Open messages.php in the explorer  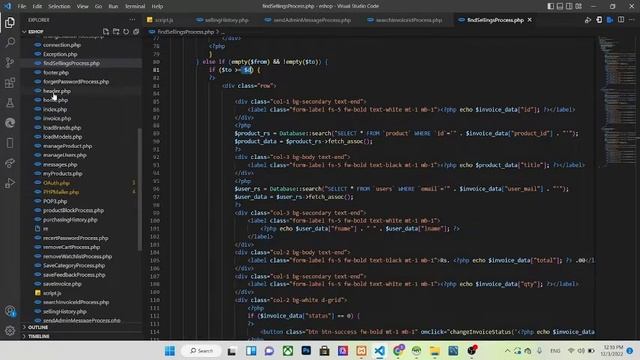[60, 164]
